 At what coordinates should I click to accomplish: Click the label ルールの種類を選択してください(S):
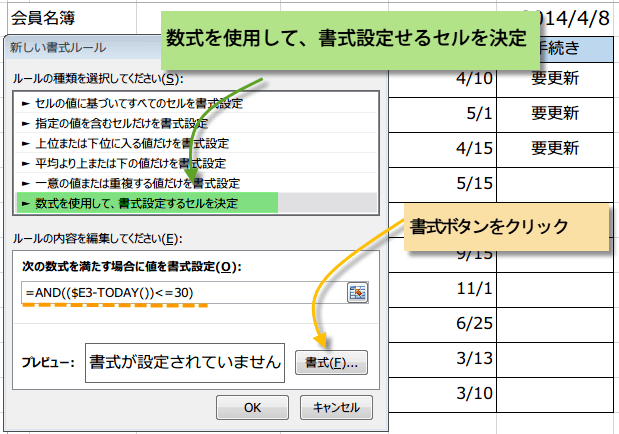pos(98,79)
